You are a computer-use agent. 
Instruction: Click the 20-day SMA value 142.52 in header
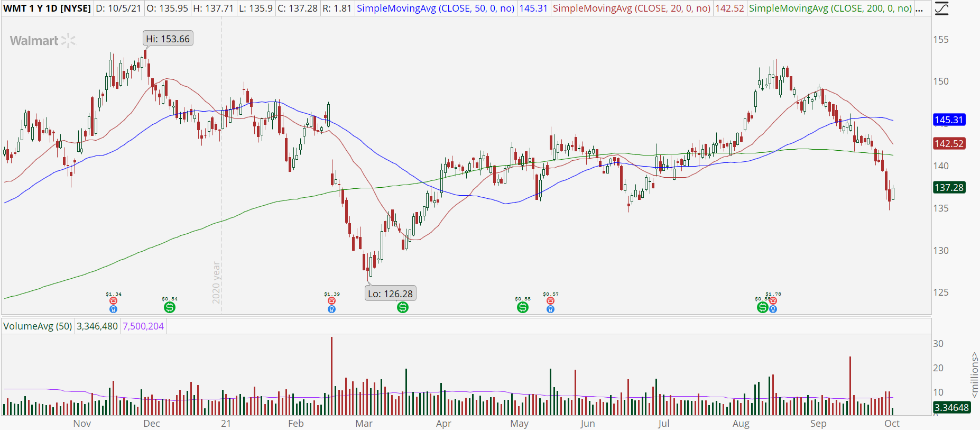pyautogui.click(x=729, y=8)
